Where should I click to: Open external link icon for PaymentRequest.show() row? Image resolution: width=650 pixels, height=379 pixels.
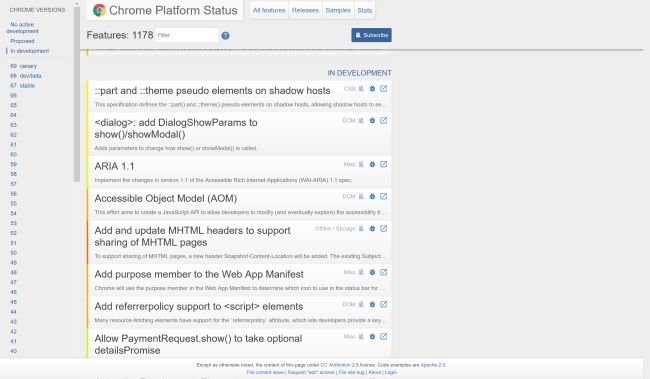383,337
